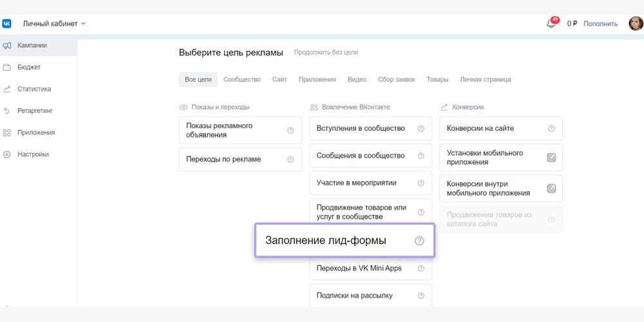Click the megaphone icon beside Кампании

tap(7, 46)
